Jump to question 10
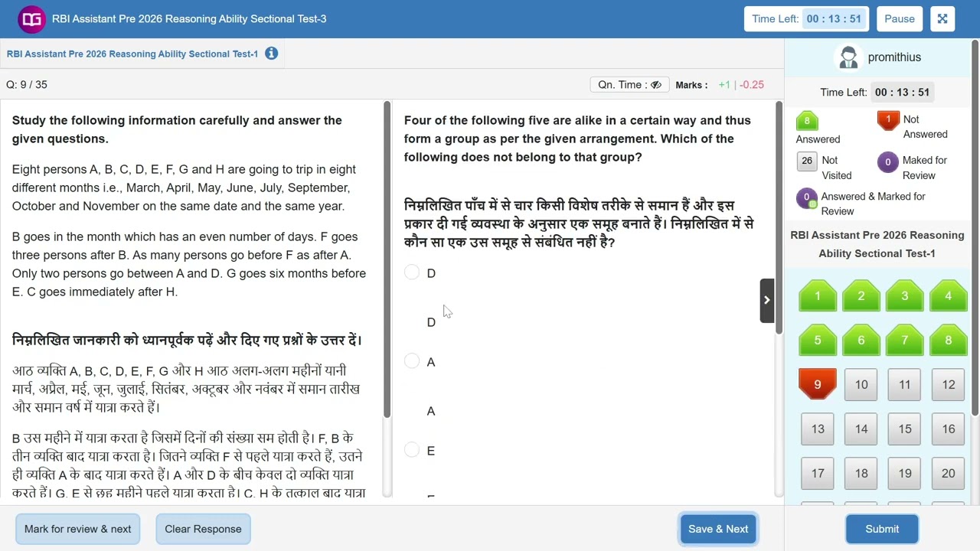The height and width of the screenshot is (551, 980). (861, 385)
